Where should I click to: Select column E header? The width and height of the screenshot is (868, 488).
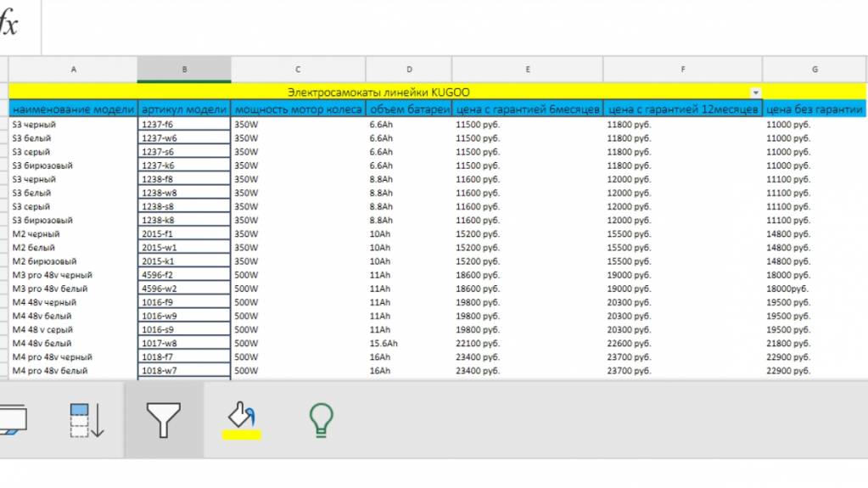pos(528,70)
